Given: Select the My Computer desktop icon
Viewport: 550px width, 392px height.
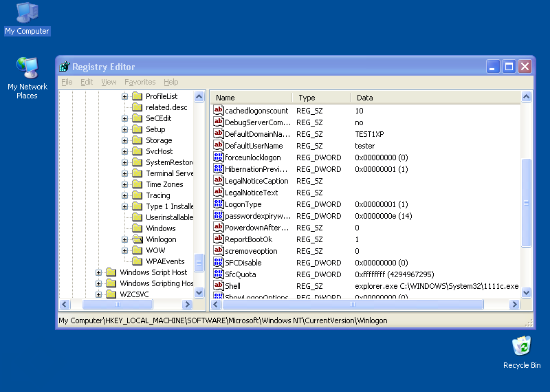Looking at the screenshot, I should tap(27, 19).
